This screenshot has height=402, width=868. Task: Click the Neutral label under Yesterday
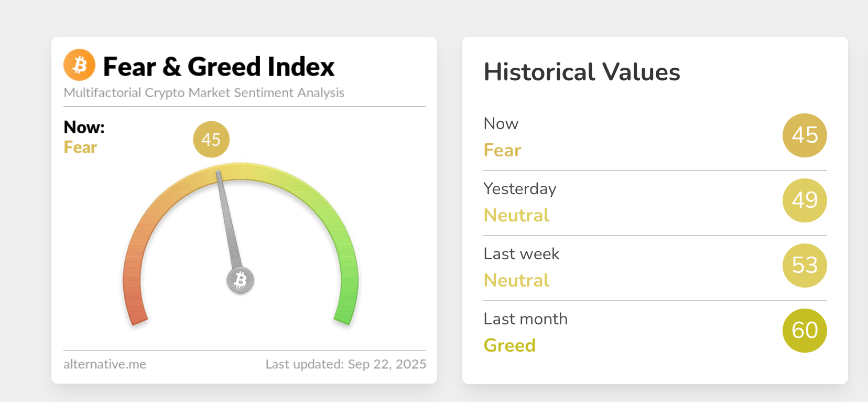point(516,215)
